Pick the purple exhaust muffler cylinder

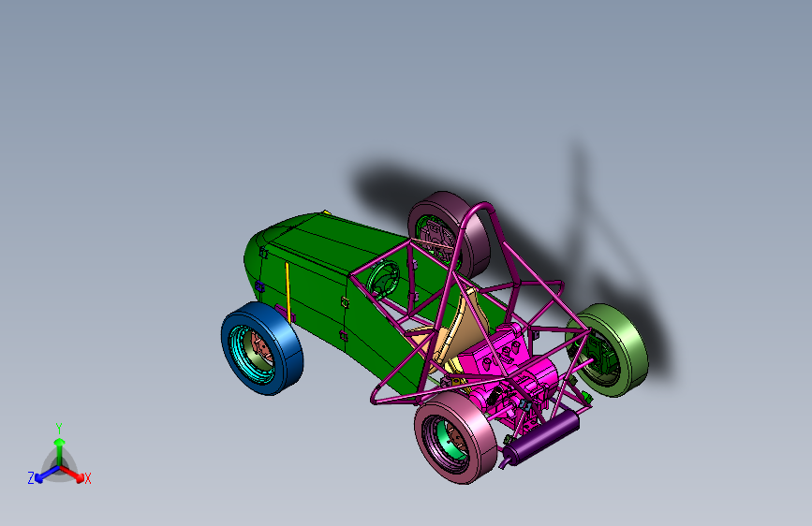[x=541, y=437]
